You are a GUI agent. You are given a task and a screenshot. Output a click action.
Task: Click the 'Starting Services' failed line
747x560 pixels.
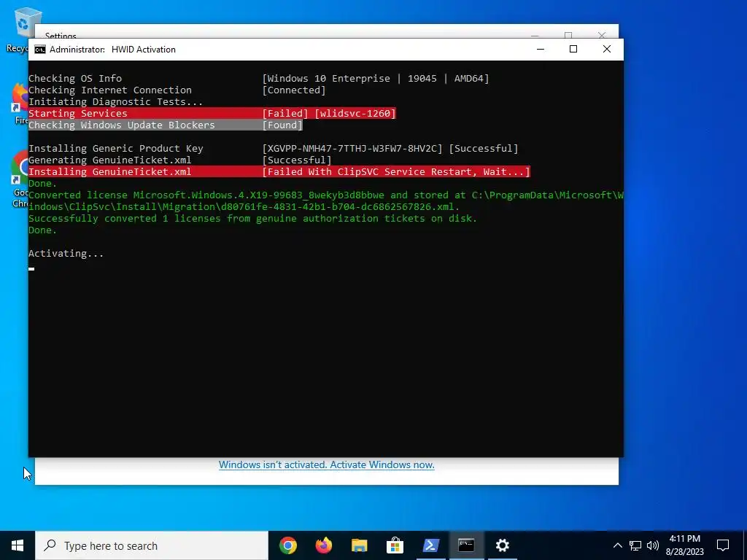[x=212, y=113]
